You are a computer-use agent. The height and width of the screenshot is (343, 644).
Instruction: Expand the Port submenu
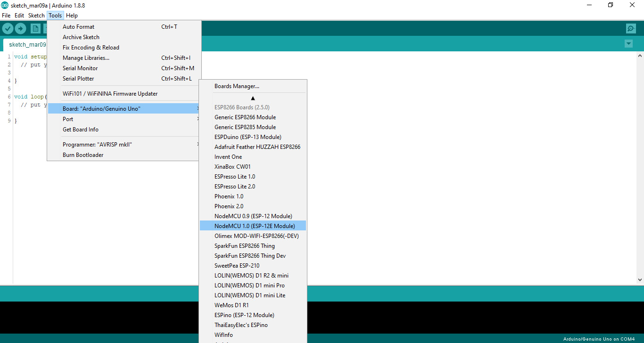(x=67, y=119)
